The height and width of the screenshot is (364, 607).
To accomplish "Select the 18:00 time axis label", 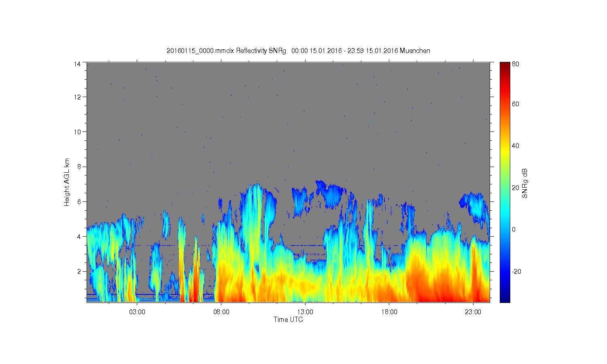I will [x=389, y=312].
